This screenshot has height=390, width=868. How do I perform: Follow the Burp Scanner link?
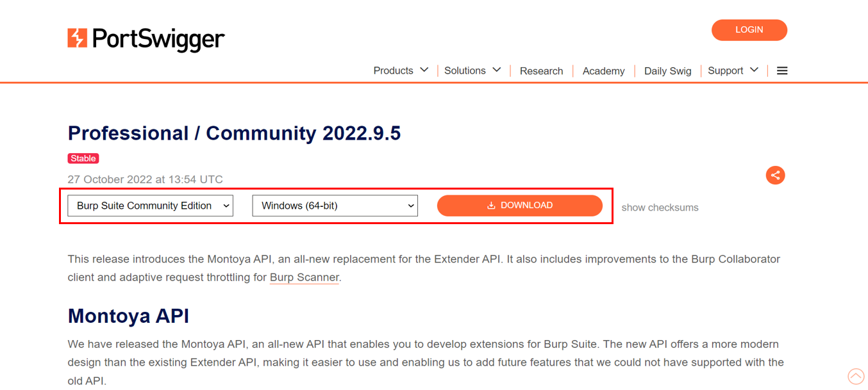point(304,277)
